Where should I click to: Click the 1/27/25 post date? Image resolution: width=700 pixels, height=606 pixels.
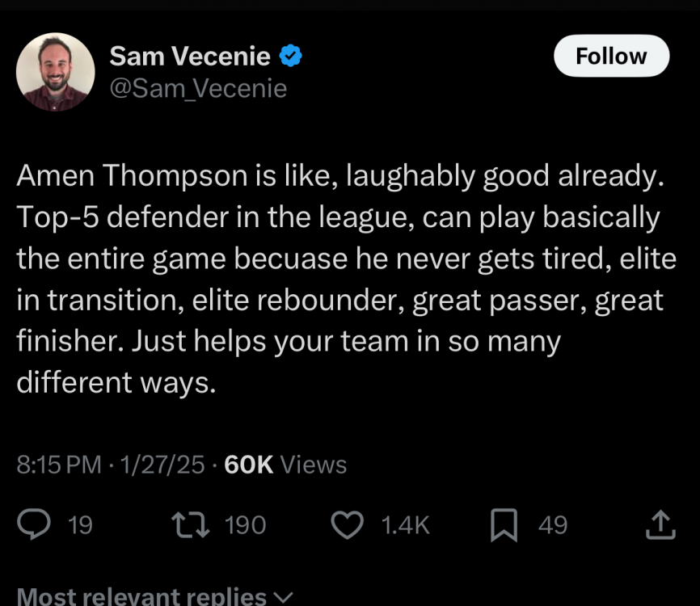point(162,465)
